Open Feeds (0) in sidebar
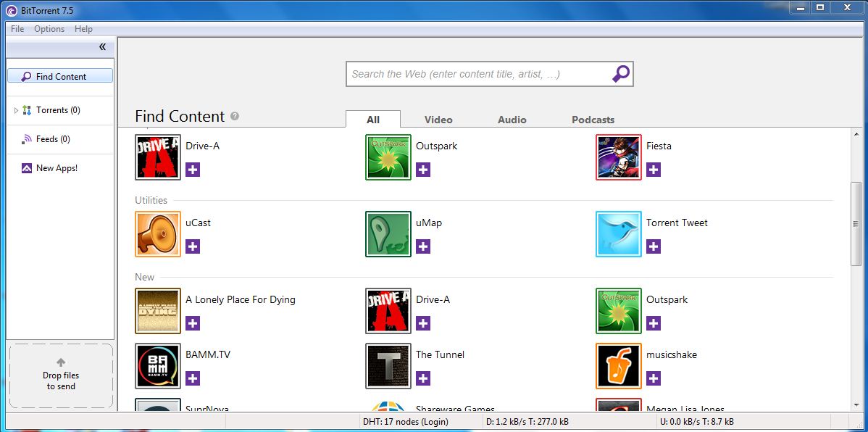 click(53, 139)
